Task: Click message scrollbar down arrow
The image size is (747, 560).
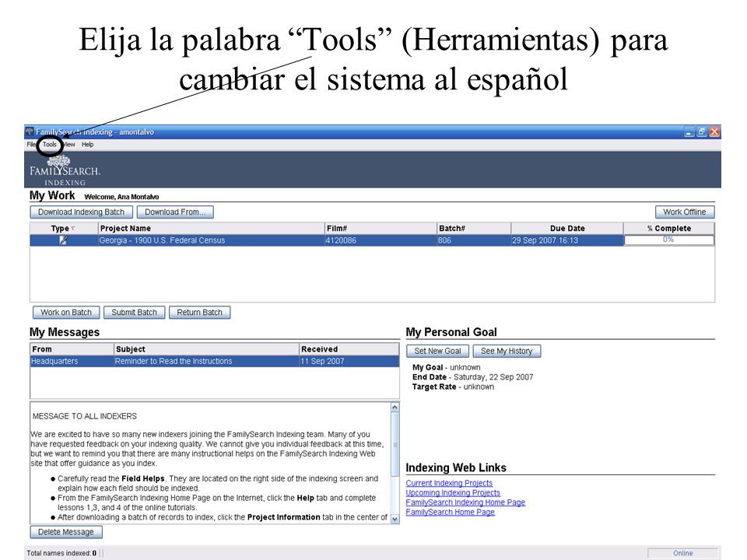Action: [x=395, y=519]
